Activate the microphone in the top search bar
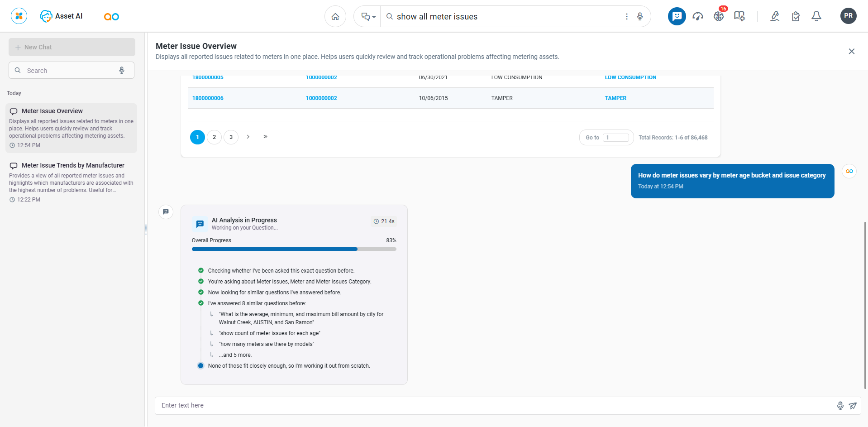The width and height of the screenshot is (868, 427). click(640, 16)
